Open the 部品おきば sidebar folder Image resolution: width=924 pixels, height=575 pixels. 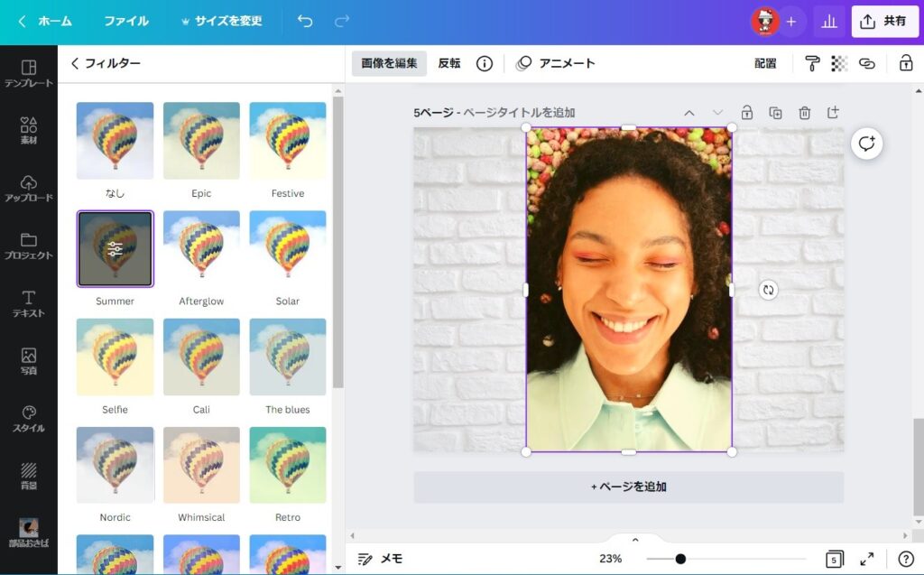click(28, 533)
